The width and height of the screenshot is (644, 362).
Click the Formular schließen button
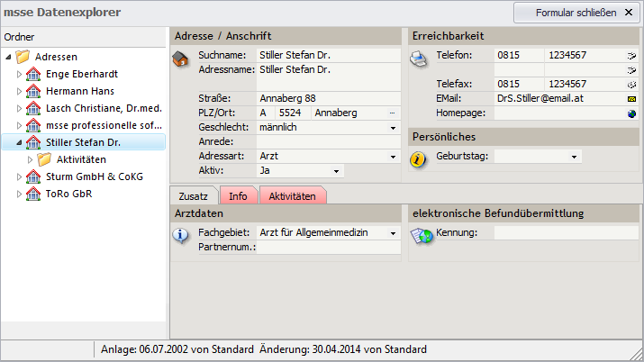[x=576, y=13]
